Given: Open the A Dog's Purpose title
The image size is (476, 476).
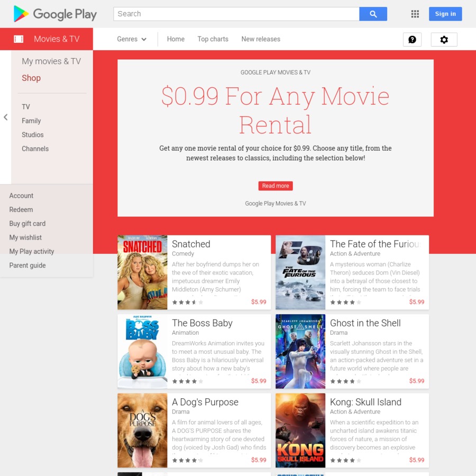Looking at the screenshot, I should [205, 402].
